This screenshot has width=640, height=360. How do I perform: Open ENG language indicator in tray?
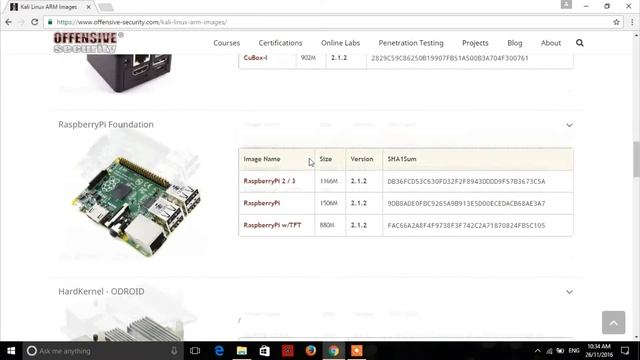(x=574, y=351)
